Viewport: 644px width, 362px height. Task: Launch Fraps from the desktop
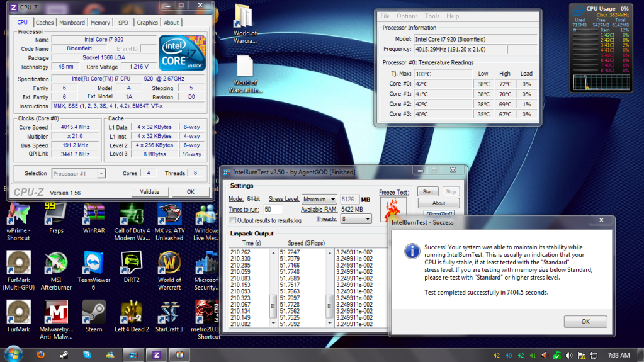pyautogui.click(x=56, y=215)
